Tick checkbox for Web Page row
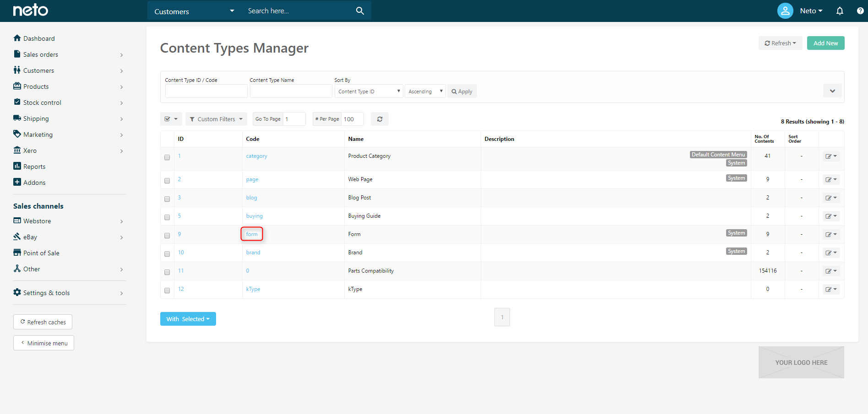Image resolution: width=868 pixels, height=414 pixels. (x=167, y=181)
